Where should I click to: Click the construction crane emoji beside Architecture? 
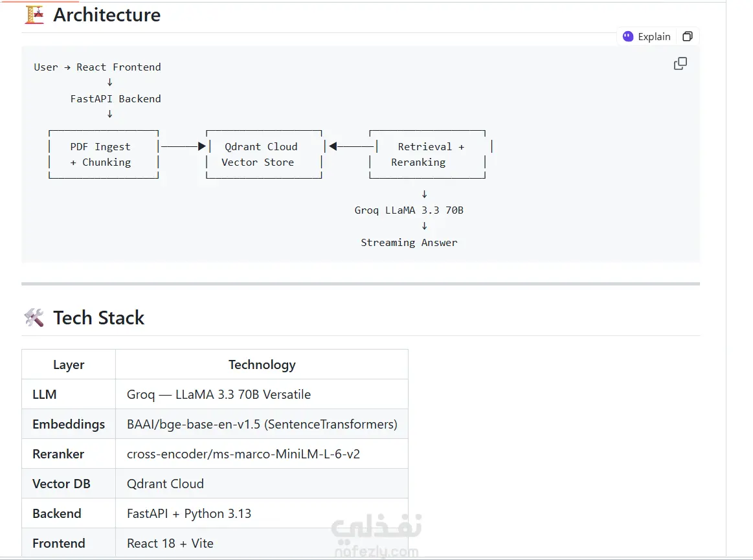[34, 14]
